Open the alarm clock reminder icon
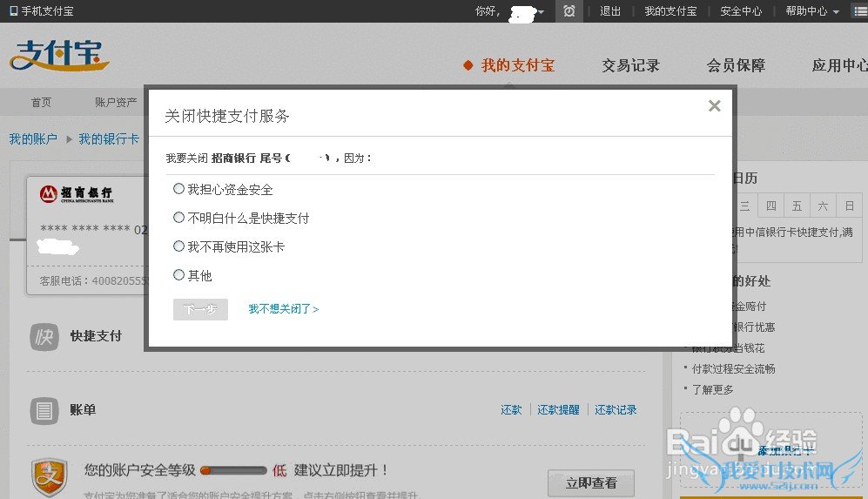 (569, 11)
